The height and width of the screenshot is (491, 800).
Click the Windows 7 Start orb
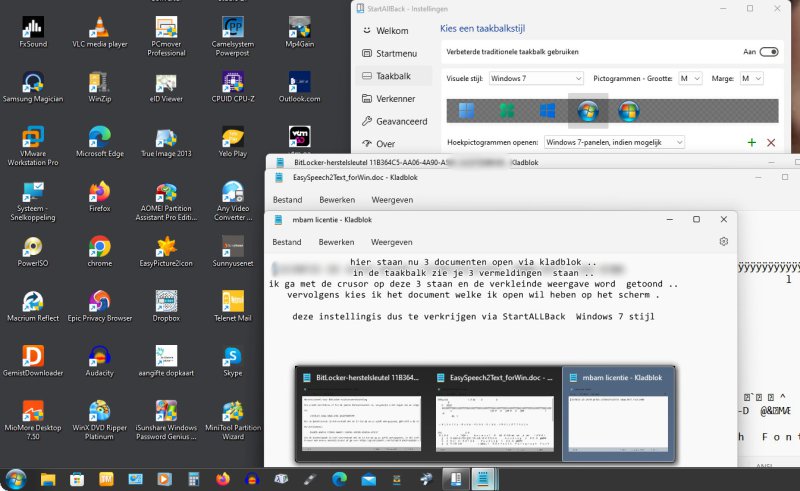pyautogui.click(x=16, y=479)
